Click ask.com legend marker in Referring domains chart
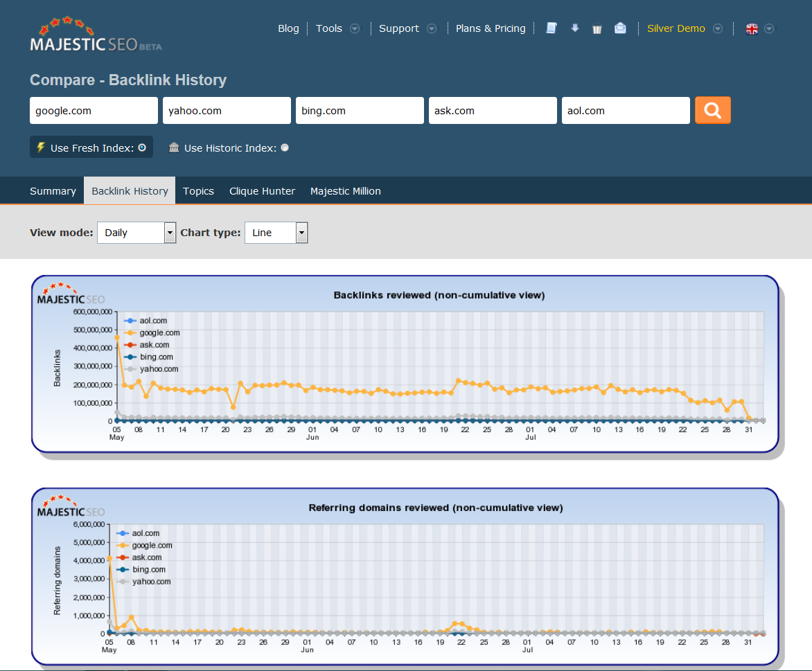 tap(122, 557)
